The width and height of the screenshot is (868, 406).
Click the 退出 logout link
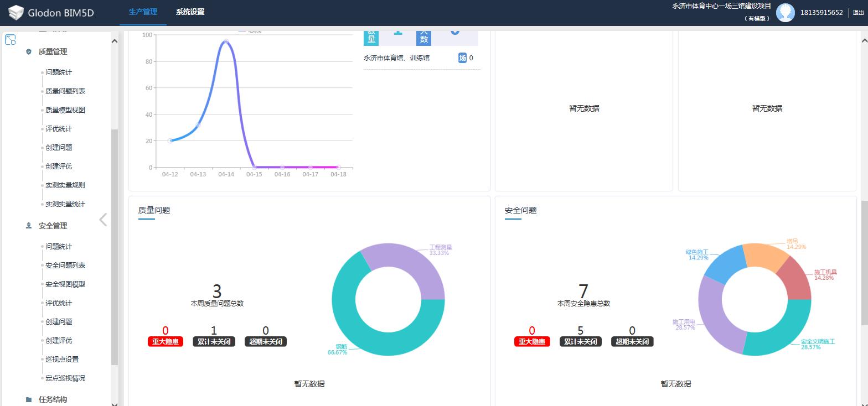click(858, 12)
